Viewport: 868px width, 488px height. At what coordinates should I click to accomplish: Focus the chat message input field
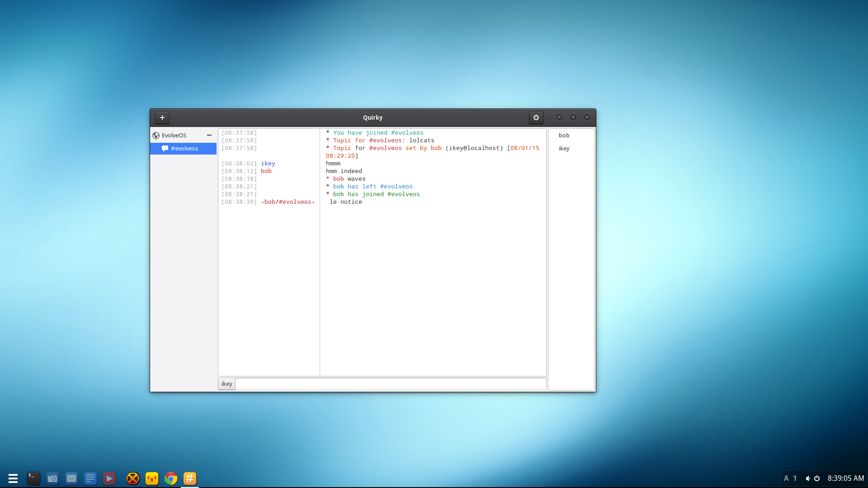click(391, 384)
